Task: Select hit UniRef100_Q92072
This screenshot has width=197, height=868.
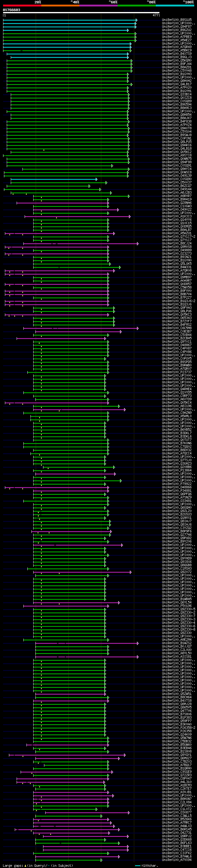Action: pos(176,572)
